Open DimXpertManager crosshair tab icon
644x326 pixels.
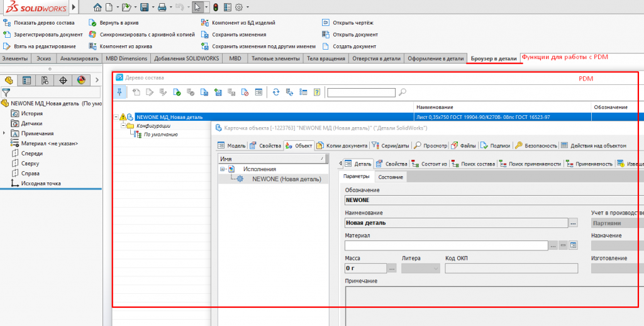63,80
